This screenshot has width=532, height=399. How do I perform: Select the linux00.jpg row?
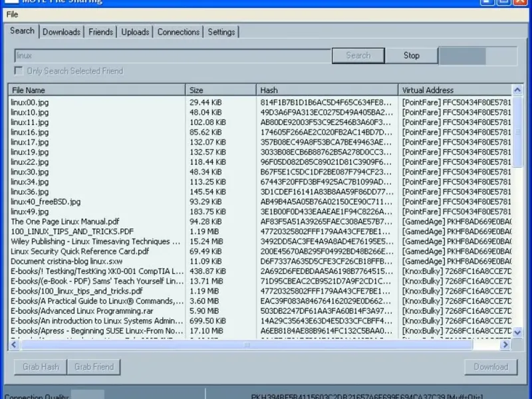pos(260,102)
